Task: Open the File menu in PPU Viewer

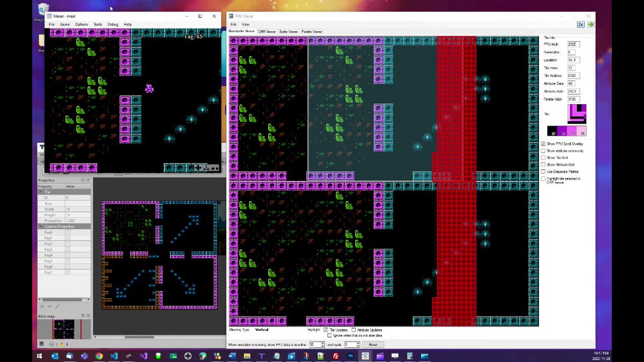Action: click(x=233, y=25)
